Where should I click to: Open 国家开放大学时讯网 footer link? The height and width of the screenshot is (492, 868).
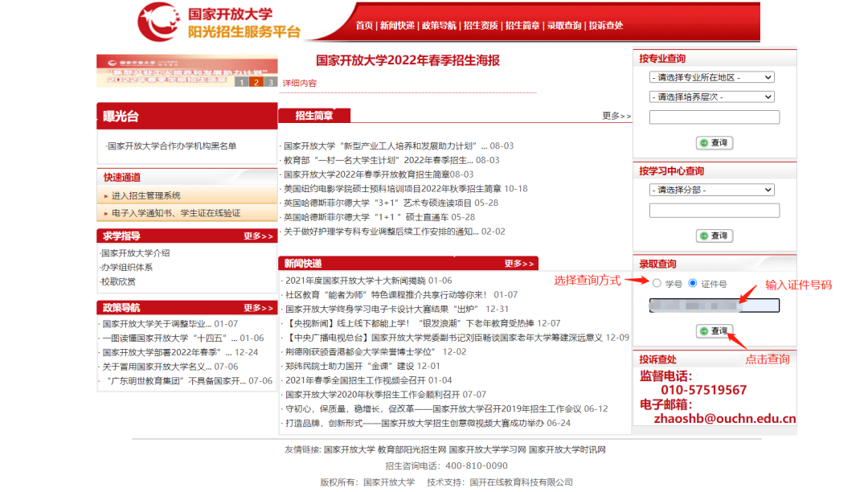567,450
